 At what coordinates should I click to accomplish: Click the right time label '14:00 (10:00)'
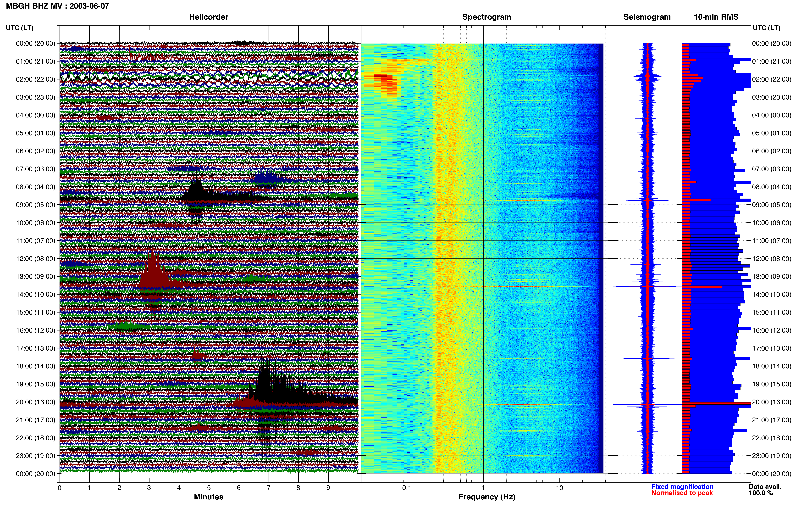pos(772,294)
